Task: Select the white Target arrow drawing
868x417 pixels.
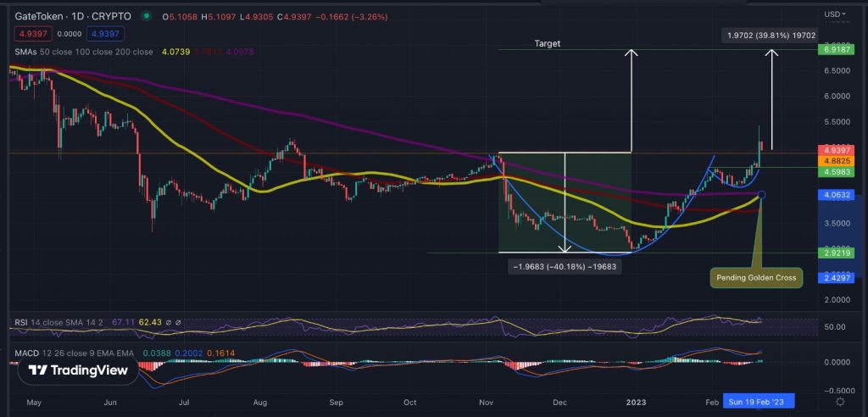Action: click(x=631, y=100)
